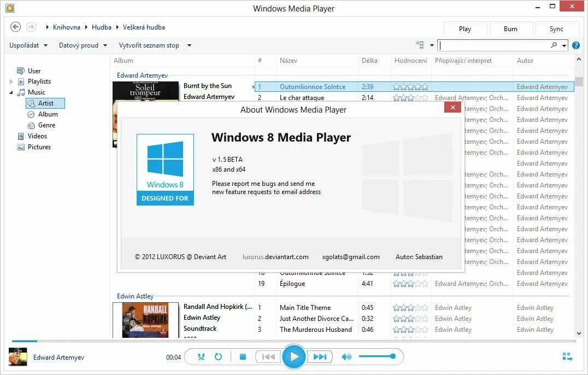Image resolution: width=588 pixels, height=375 pixels.
Task: Adjust the volume slider
Action: tap(376, 356)
